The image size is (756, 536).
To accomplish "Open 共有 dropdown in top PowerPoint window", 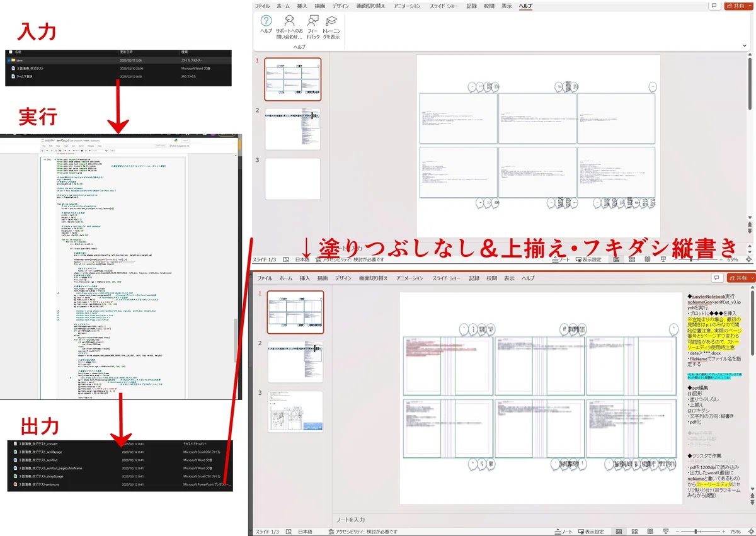I will (x=738, y=5).
